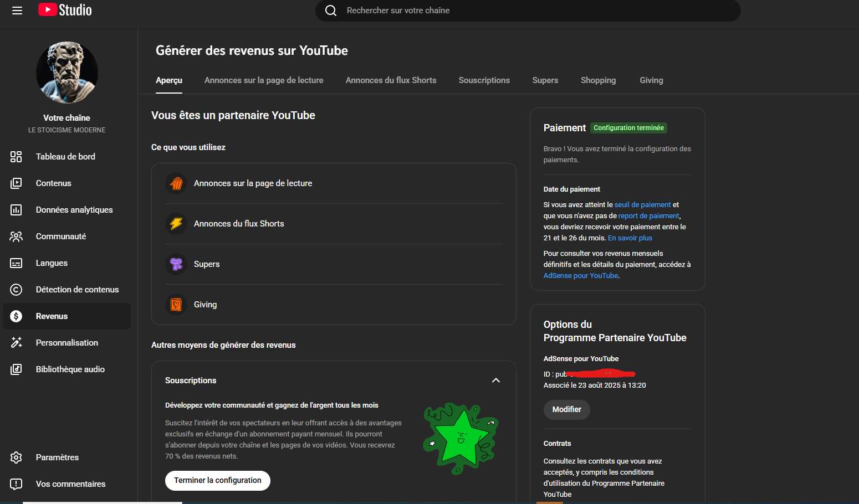Click the YouTube Studio logo
Screen dimensions: 859x504
65,10
